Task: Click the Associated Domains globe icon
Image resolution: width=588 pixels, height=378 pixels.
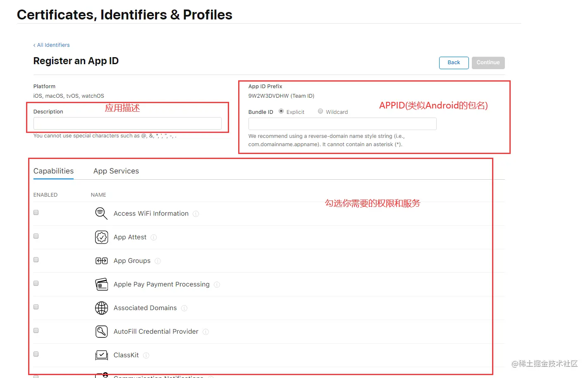Action: (101, 308)
